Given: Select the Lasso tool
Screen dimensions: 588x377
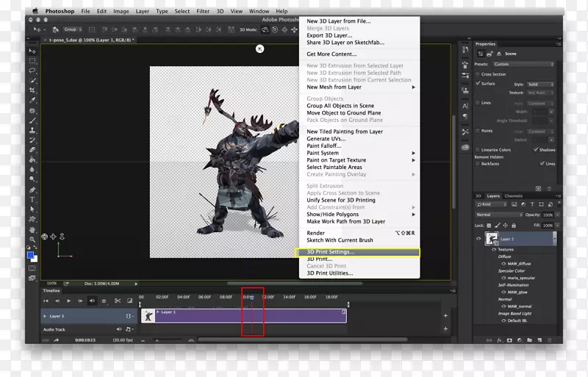Looking at the screenshot, I should pos(32,71).
